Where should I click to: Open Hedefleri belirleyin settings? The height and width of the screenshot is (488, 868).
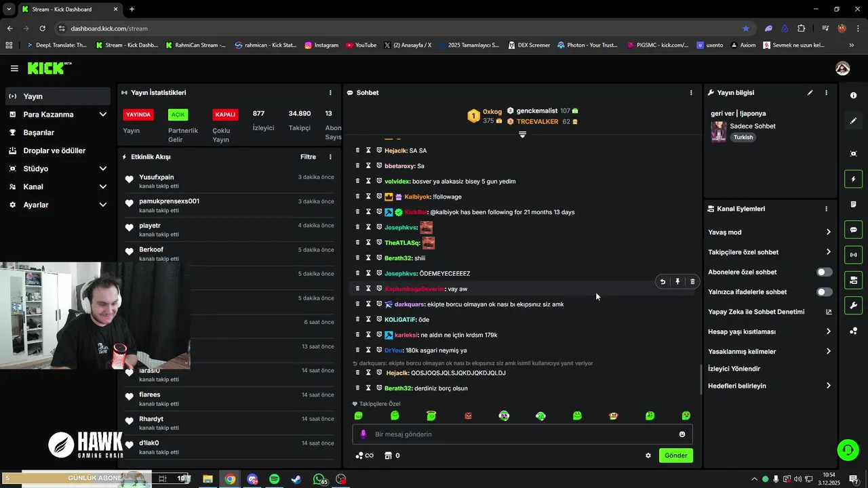pos(770,386)
